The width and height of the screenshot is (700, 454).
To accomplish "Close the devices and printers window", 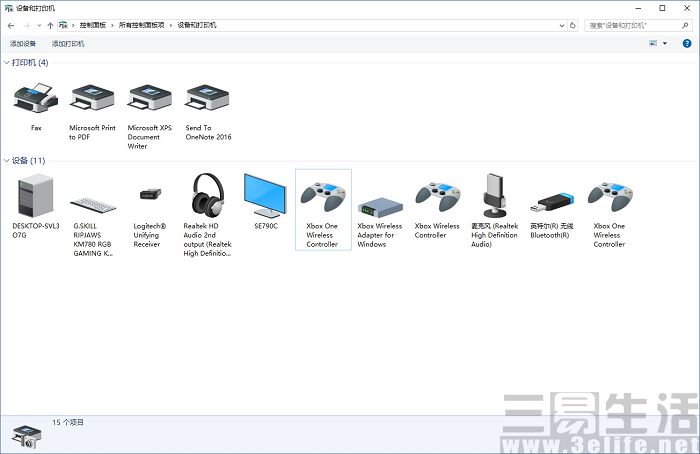I will pos(687,8).
